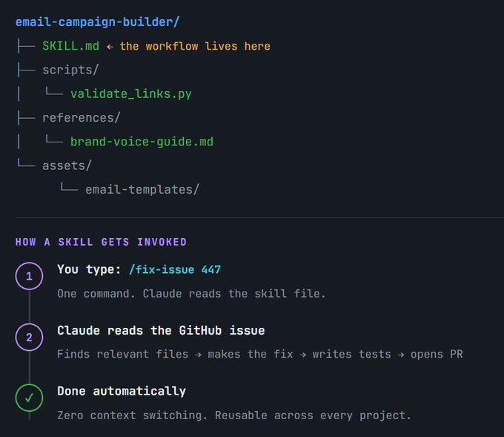Viewport: 504px width, 437px height.
Task: Click the arrow before opens PR
Action: click(401, 355)
